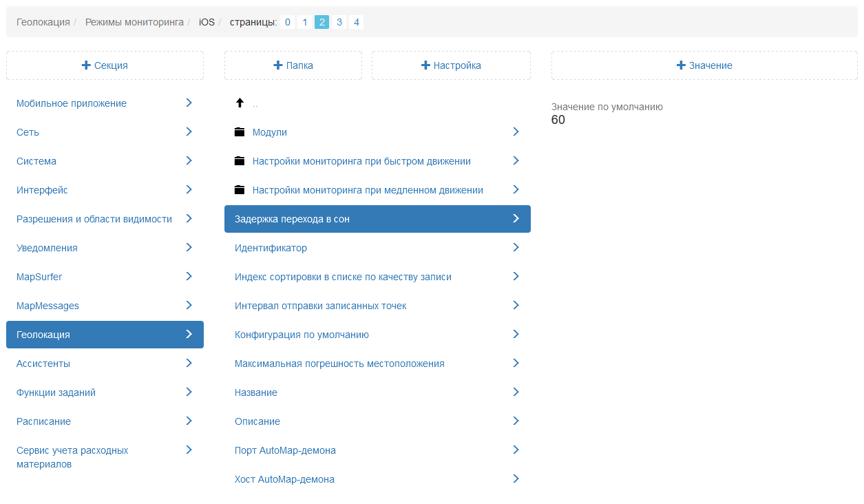
Task: Click chevron next to Порт AutoMap-демона
Action: [x=516, y=450]
